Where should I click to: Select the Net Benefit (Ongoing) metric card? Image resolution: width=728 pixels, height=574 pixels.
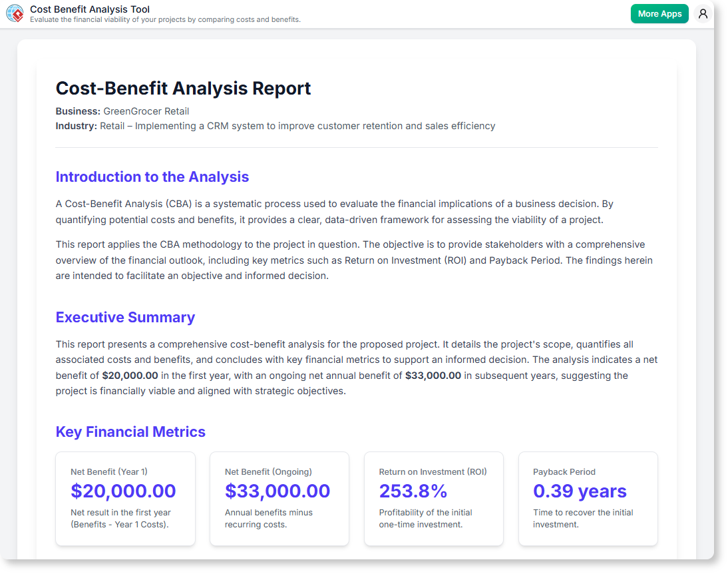pos(279,498)
